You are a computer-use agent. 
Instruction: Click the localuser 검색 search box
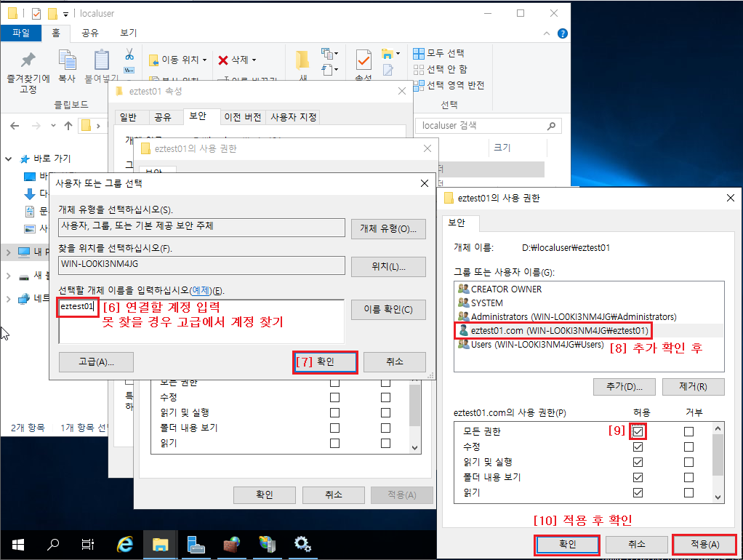(489, 126)
